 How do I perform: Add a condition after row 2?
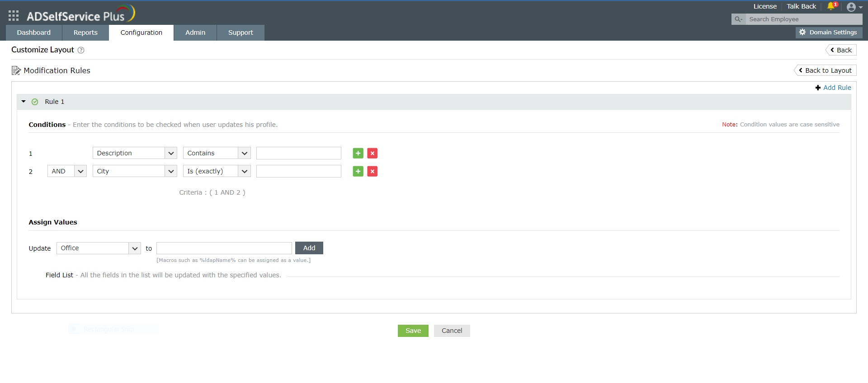point(358,172)
